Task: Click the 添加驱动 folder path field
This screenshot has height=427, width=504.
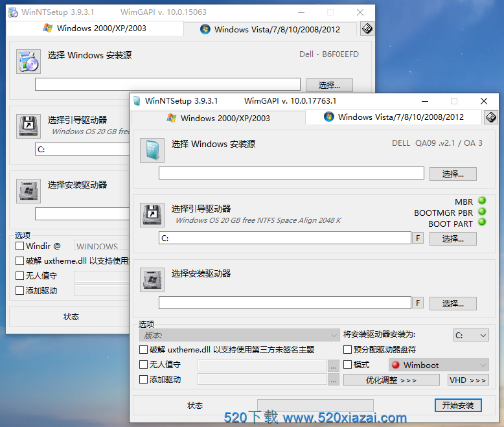Action: click(x=262, y=380)
